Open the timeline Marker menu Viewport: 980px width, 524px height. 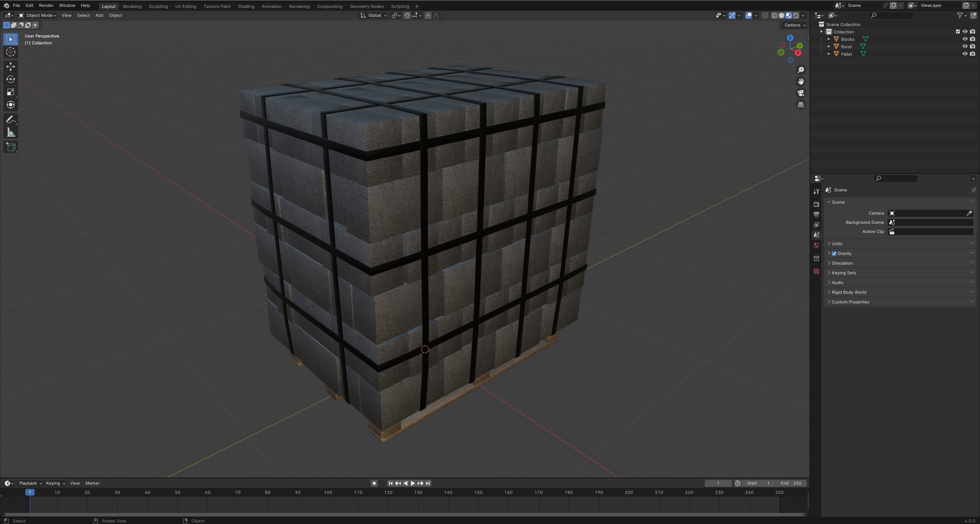[x=92, y=483]
